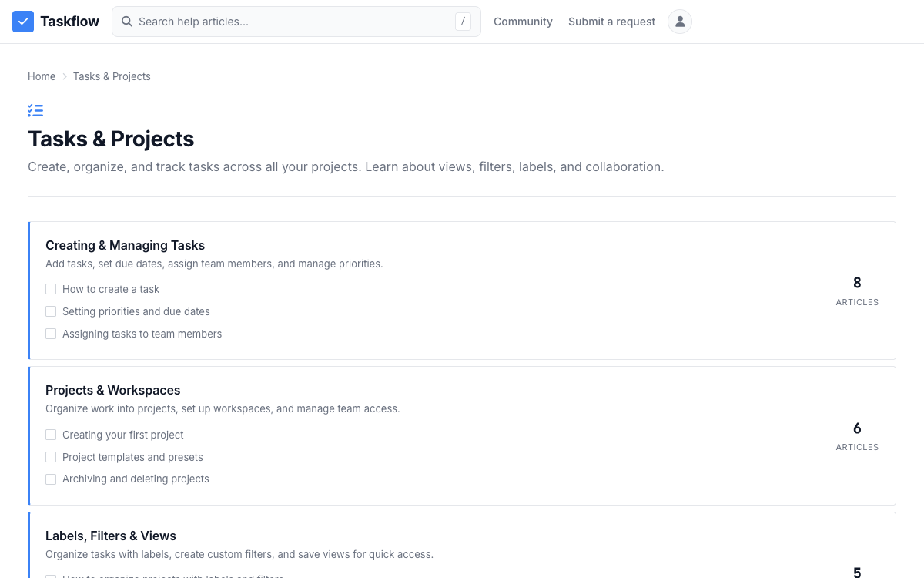This screenshot has height=578, width=924.
Task: Click the Tasks & Projects breadcrumb item
Action: tap(112, 76)
